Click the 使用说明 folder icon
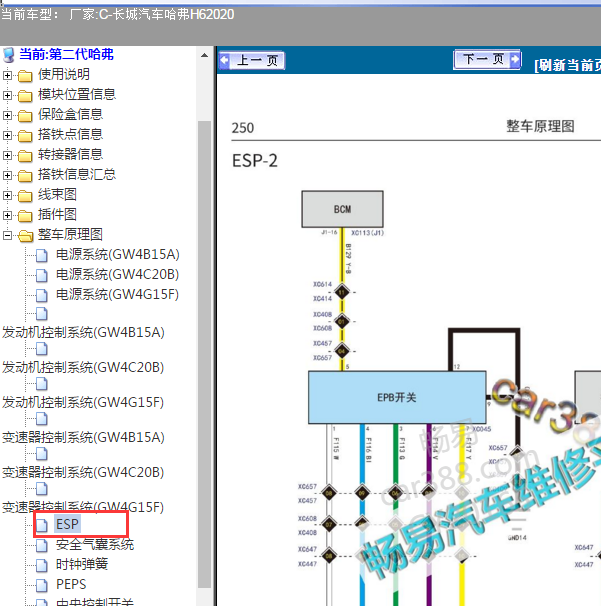The height and width of the screenshot is (606, 601). coord(25,76)
